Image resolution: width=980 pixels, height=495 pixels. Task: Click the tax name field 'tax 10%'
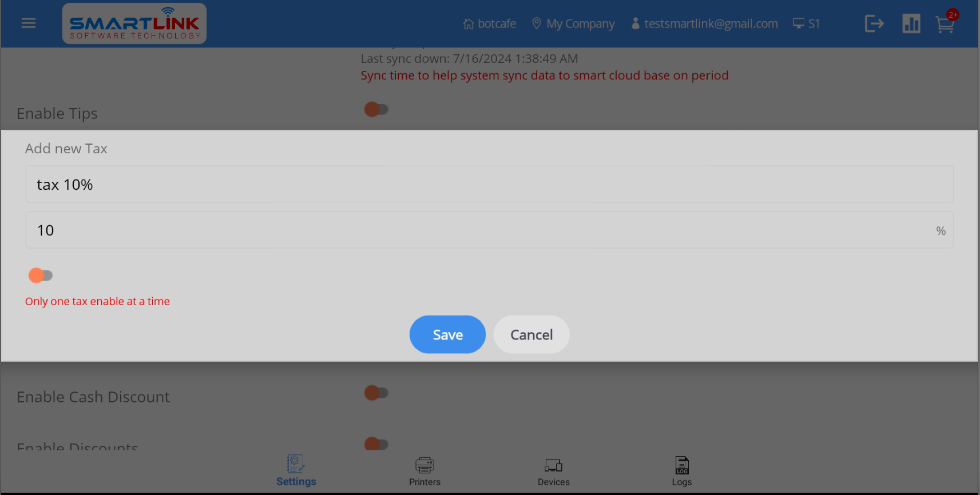[489, 185]
